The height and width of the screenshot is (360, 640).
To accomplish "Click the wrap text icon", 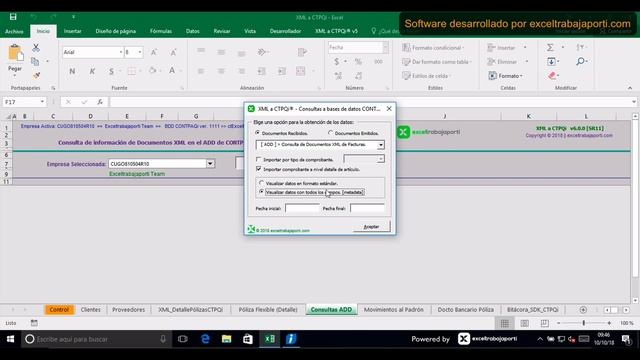I will coord(302,52).
